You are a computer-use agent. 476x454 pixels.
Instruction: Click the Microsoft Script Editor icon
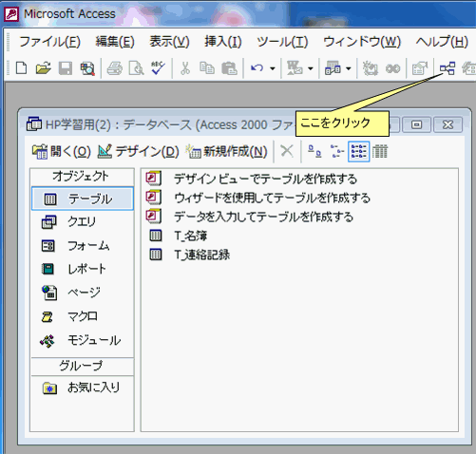pyautogui.click(x=392, y=68)
